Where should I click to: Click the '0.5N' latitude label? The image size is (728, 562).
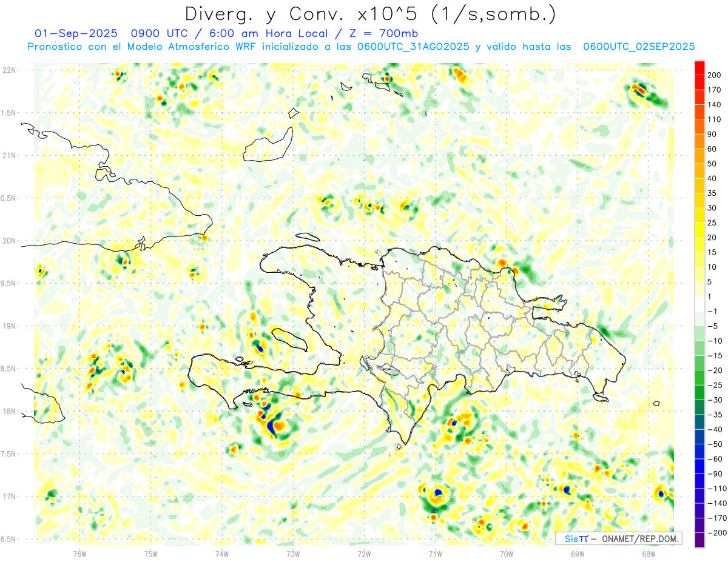(8, 198)
